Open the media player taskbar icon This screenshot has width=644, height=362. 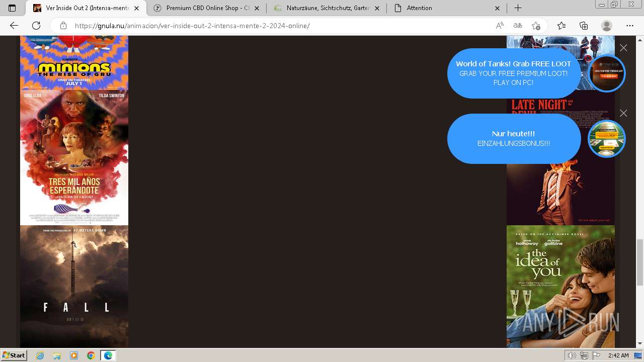pyautogui.click(x=74, y=355)
